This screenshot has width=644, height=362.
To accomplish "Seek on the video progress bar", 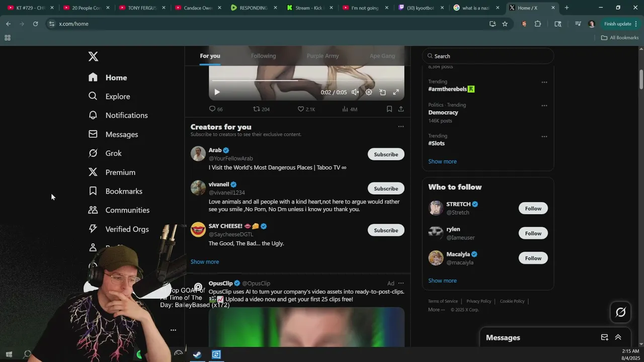I will click(x=306, y=80).
